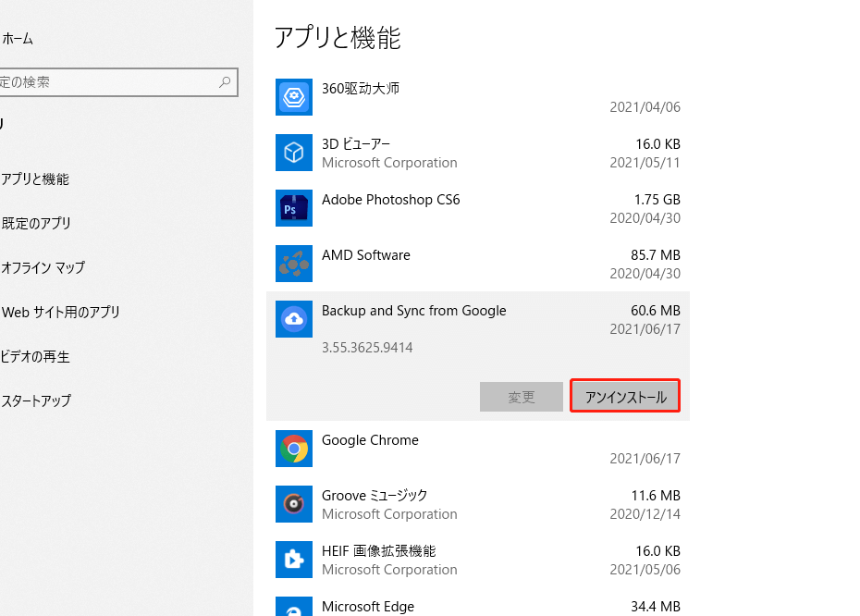
Task: Click the 60.6 MB size value
Action: tap(656, 311)
